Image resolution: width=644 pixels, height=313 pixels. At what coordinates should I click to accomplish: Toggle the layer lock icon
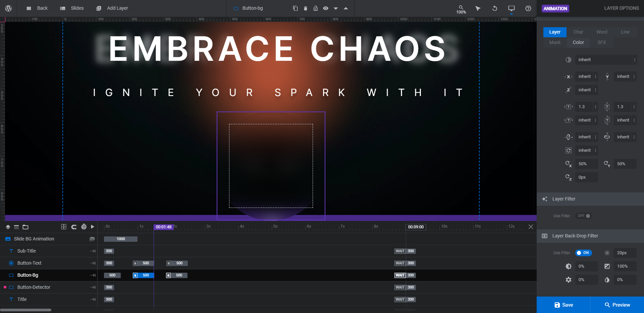point(316,8)
